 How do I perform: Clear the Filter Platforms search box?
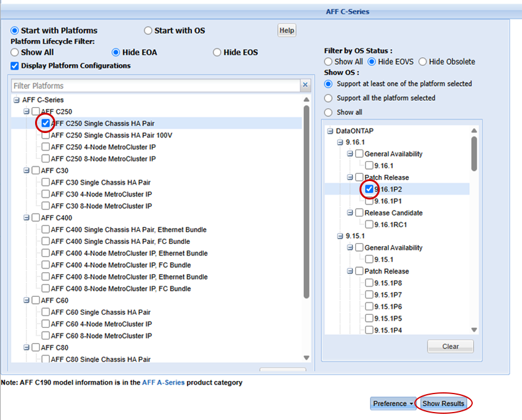[x=305, y=85]
